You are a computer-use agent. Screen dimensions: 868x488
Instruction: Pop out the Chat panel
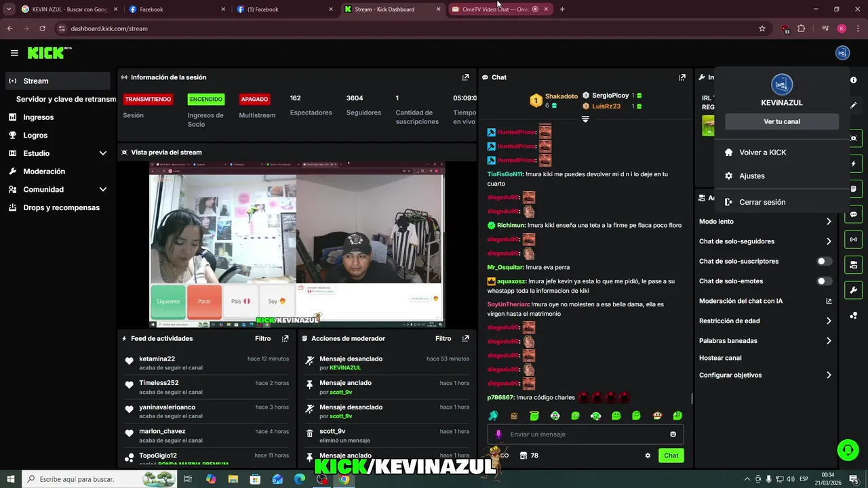pyautogui.click(x=682, y=77)
